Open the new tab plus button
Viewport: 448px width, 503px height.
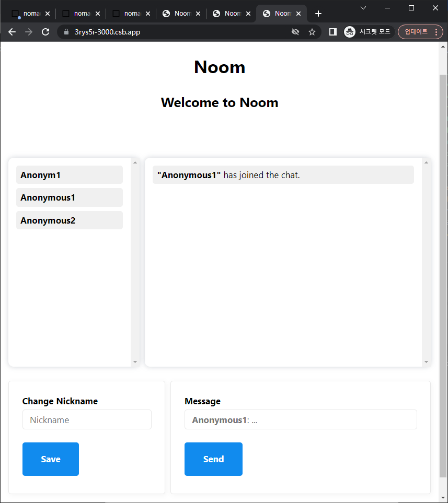[318, 14]
